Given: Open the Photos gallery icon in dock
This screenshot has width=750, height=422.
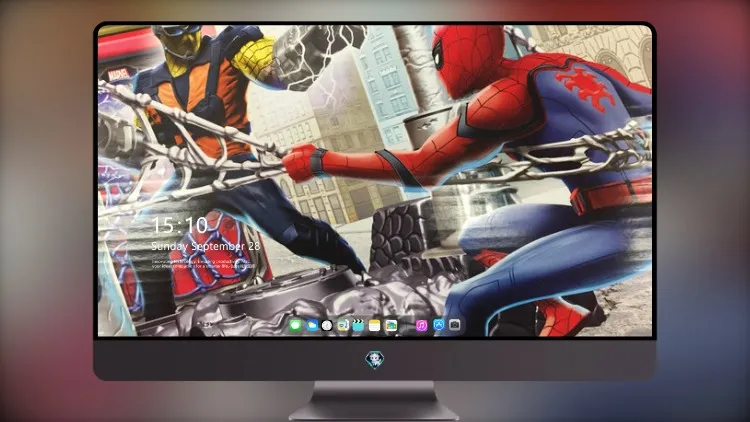Looking at the screenshot, I should (x=391, y=326).
